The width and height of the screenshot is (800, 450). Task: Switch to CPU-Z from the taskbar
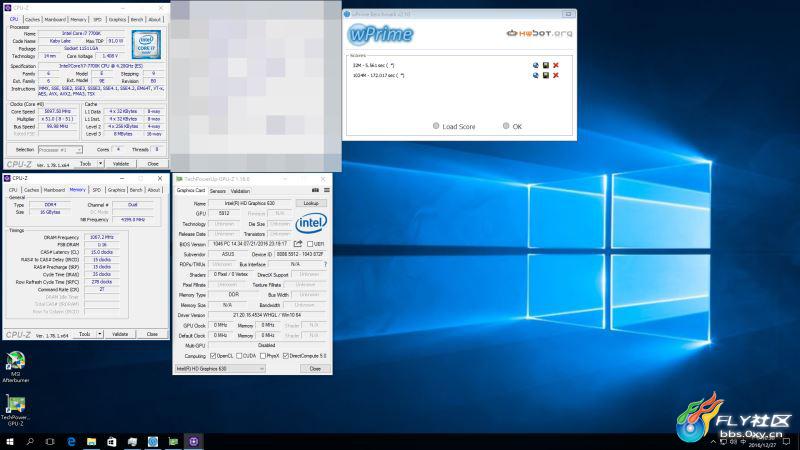coord(193,442)
